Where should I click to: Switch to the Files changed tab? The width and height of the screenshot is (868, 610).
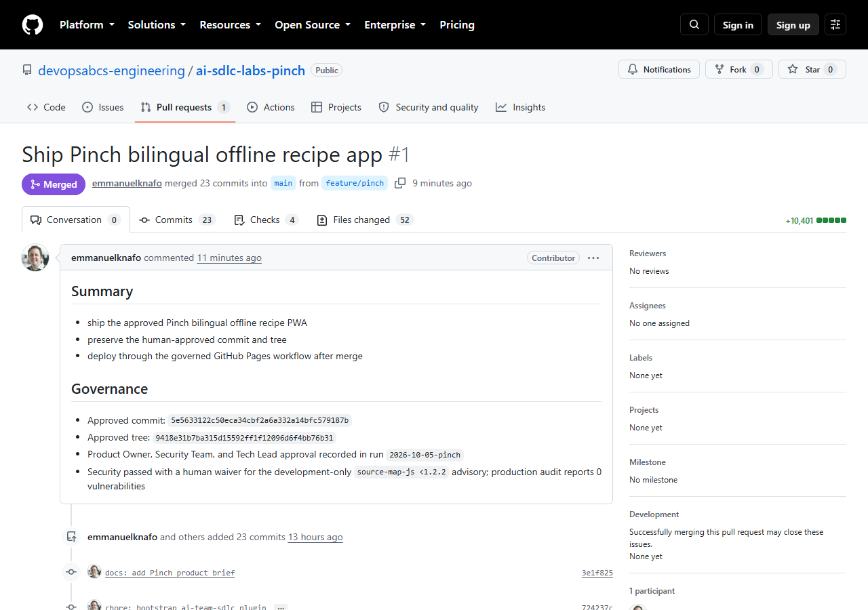tap(365, 220)
